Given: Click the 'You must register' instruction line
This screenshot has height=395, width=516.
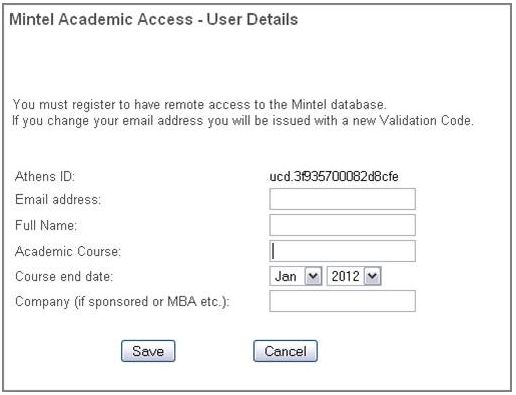Looking at the screenshot, I should 199,105.
